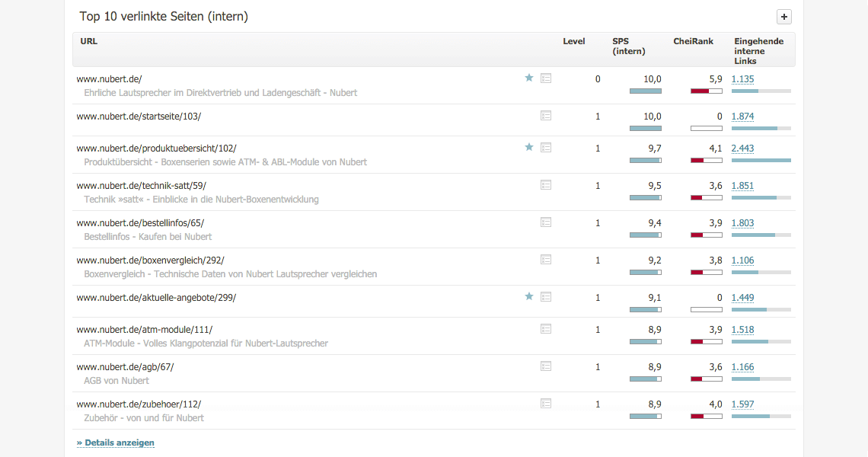
Task: Open the 1.106 incoming links count
Action: click(742, 260)
